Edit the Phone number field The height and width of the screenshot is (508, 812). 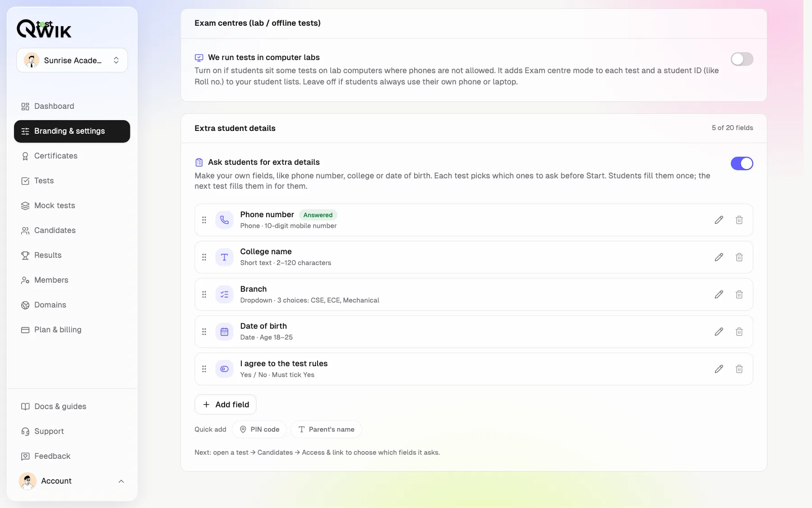click(719, 220)
